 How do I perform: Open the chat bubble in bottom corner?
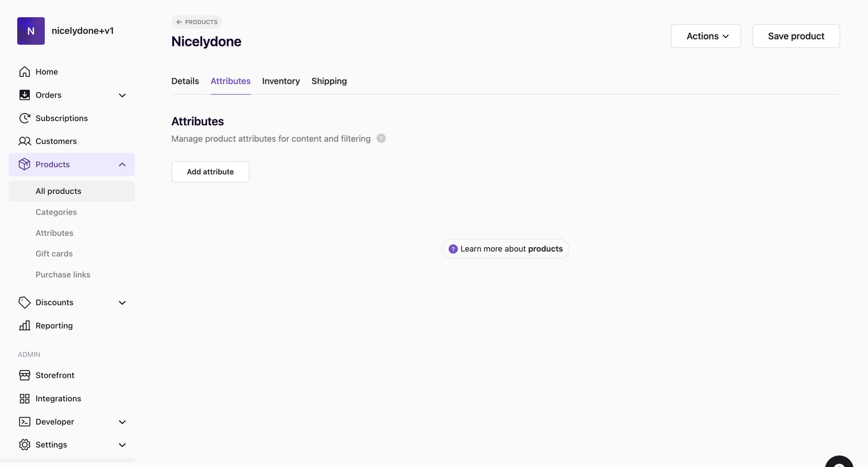pyautogui.click(x=839, y=461)
